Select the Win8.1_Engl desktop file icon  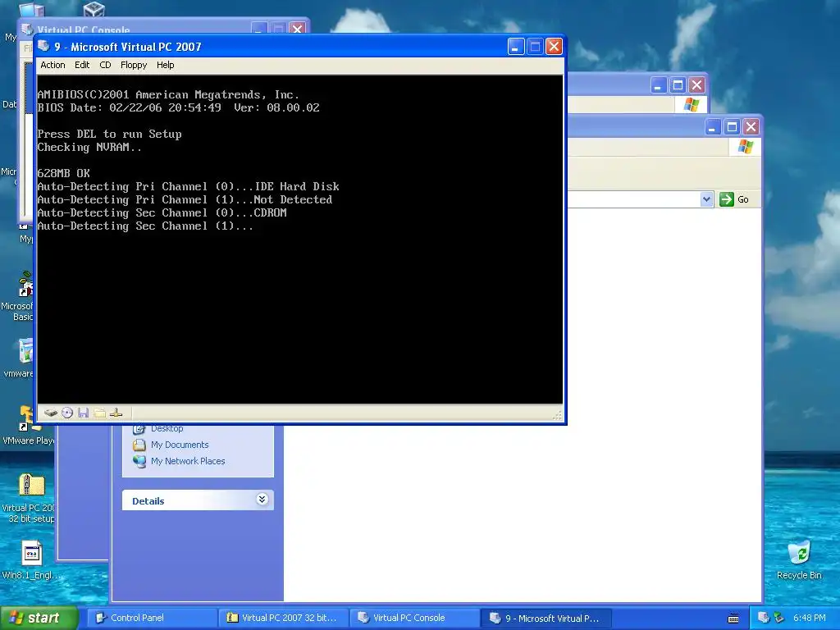point(32,559)
